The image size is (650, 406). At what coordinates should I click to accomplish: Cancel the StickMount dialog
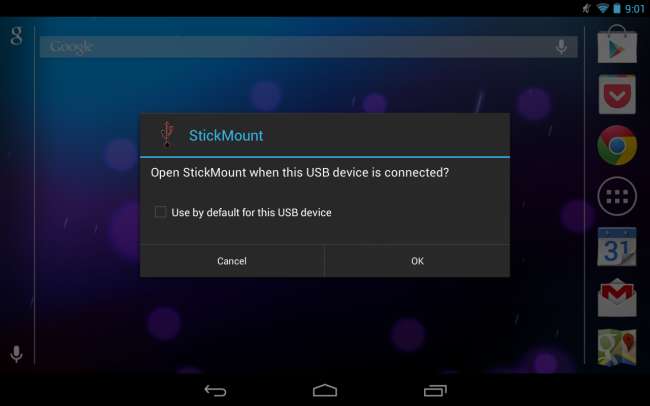tap(232, 261)
